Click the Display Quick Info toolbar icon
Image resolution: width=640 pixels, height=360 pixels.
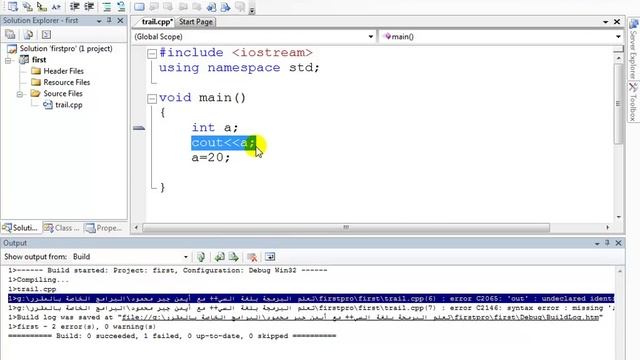click(x=42, y=7)
